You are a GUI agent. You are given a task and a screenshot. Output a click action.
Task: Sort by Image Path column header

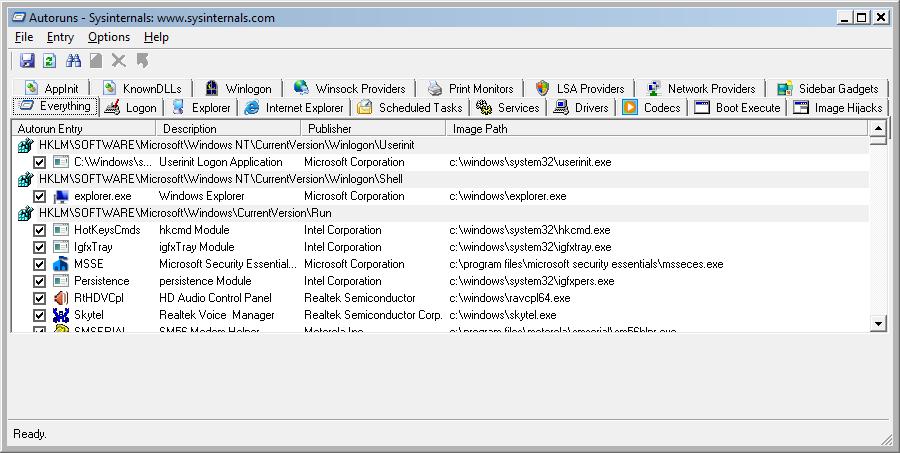point(657,129)
